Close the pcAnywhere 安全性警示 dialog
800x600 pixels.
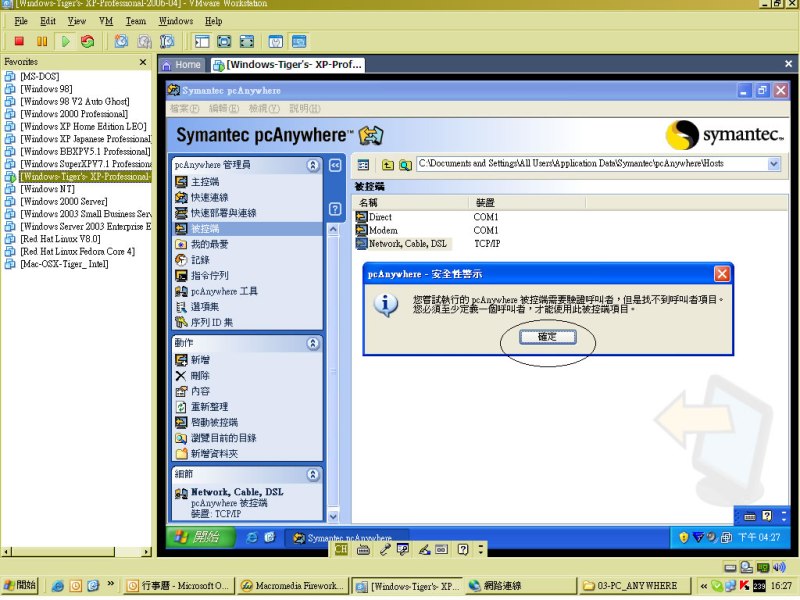point(722,274)
